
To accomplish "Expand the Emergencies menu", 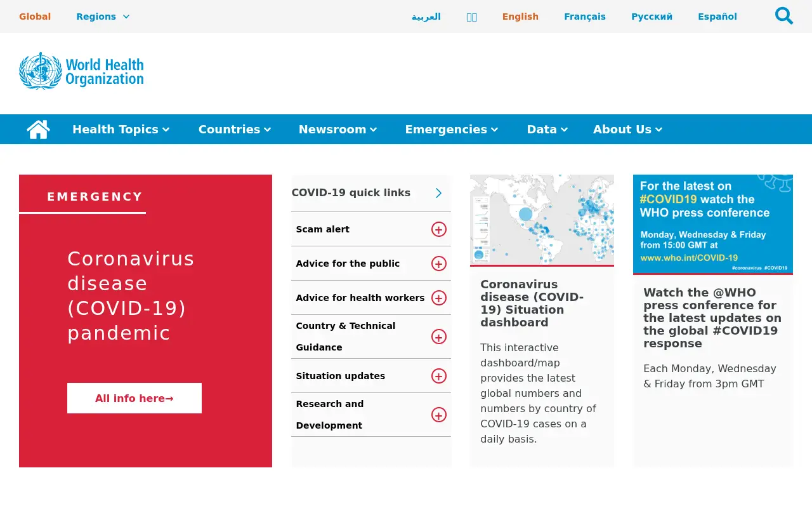I will pyautogui.click(x=452, y=130).
